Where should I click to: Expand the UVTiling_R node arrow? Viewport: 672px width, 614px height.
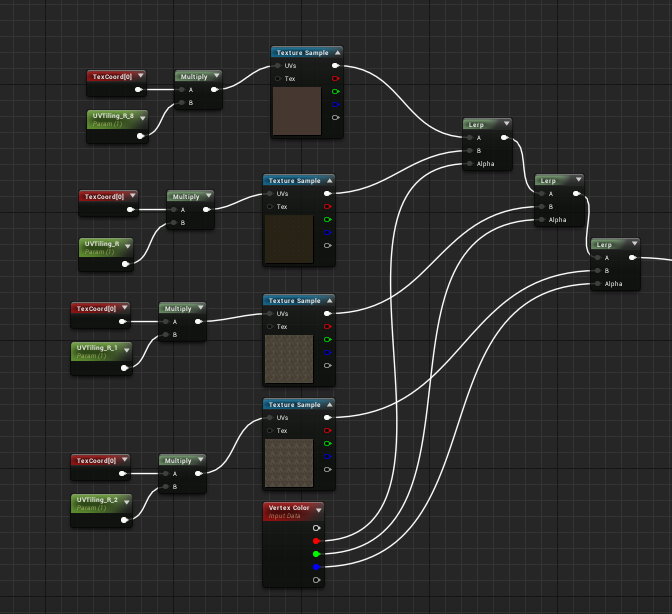[x=127, y=246]
